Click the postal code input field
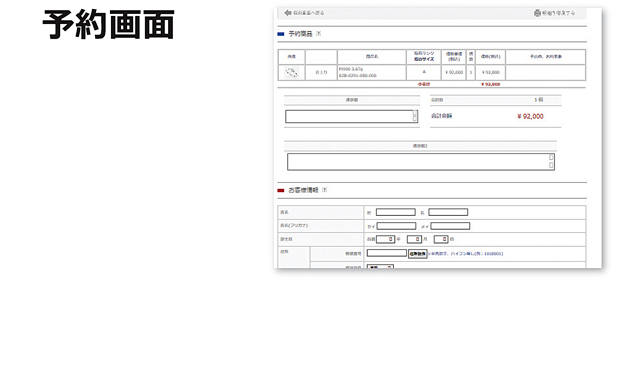The height and width of the screenshot is (390, 632). [x=387, y=253]
